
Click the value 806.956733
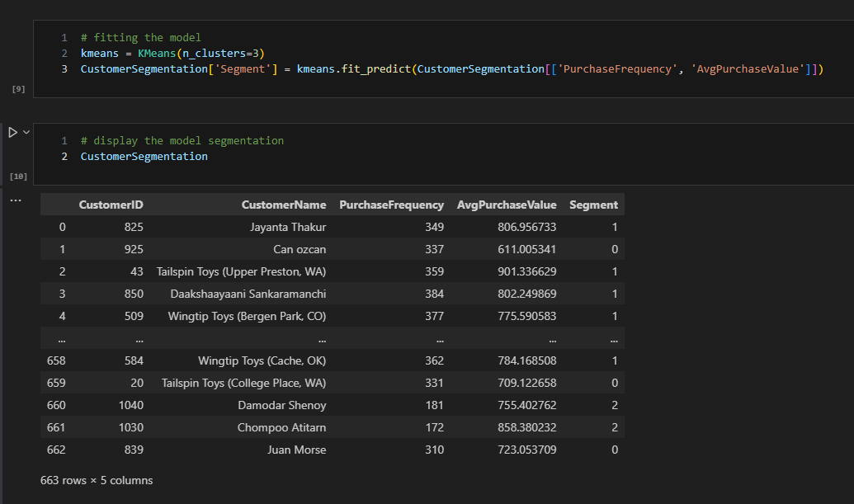click(527, 227)
